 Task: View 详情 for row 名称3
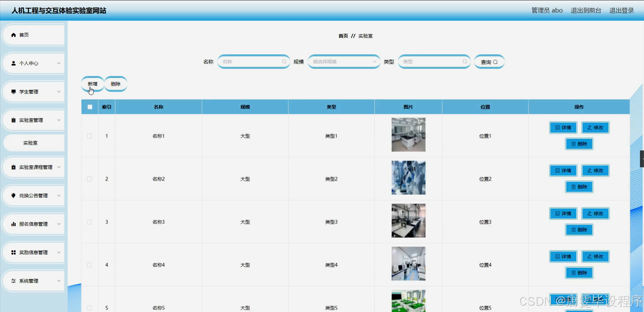click(x=563, y=213)
